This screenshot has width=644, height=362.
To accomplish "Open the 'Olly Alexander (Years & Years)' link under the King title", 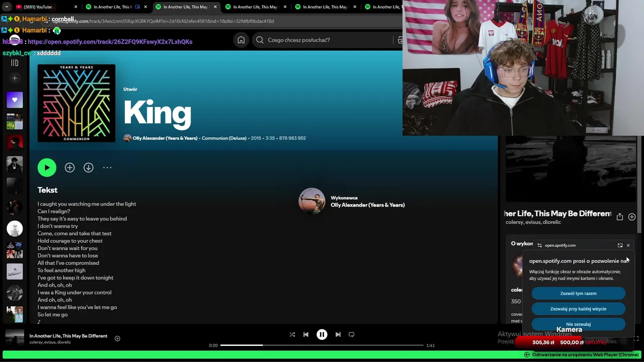I will pos(165,138).
